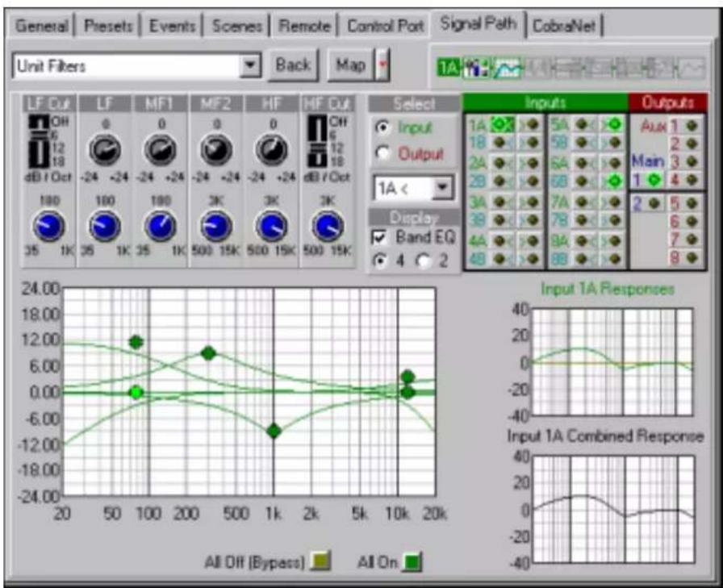
Task: Select the 5B < input indicator
Action: click(x=581, y=143)
